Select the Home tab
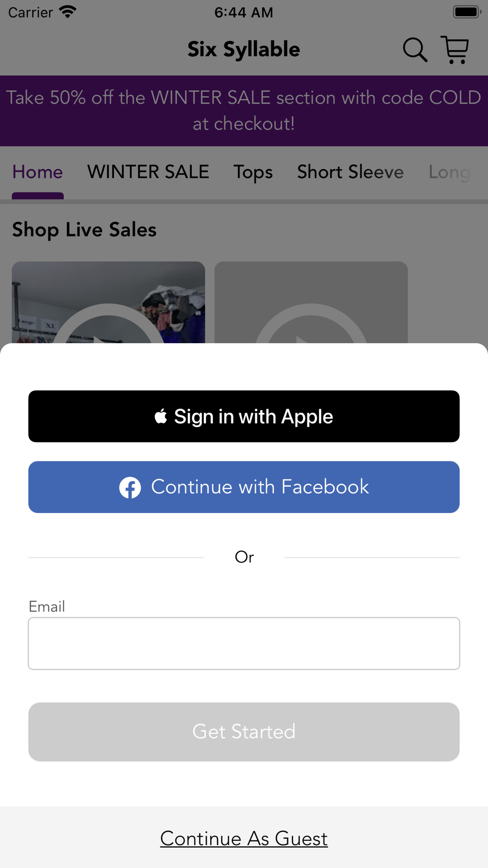This screenshot has width=488, height=868. (38, 172)
